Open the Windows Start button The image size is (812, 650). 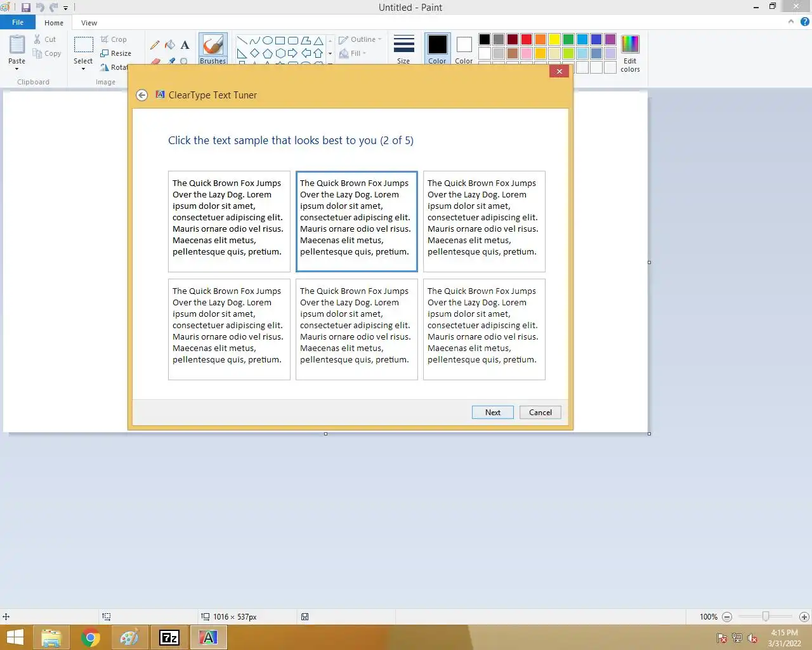pos(15,638)
